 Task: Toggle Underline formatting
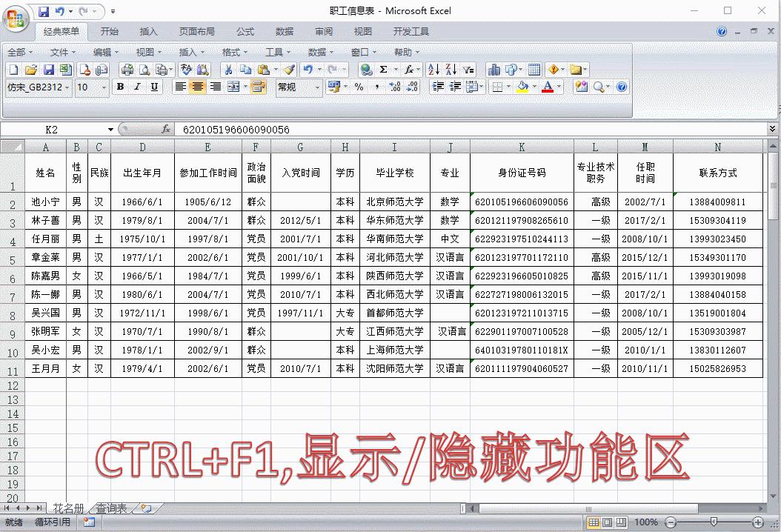coord(154,87)
